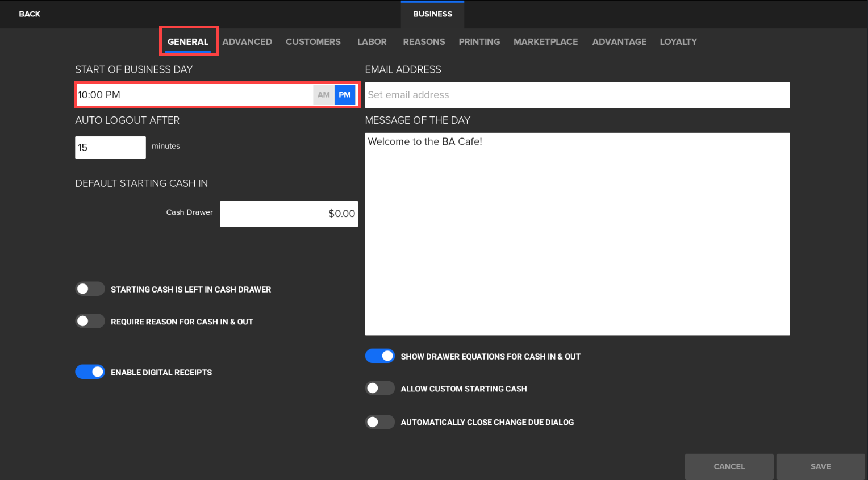
Task: Open the Loyalty tab
Action: (678, 42)
